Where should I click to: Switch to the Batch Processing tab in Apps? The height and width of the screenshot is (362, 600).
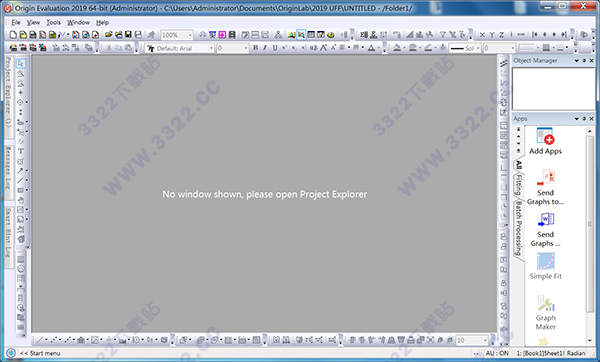point(518,228)
